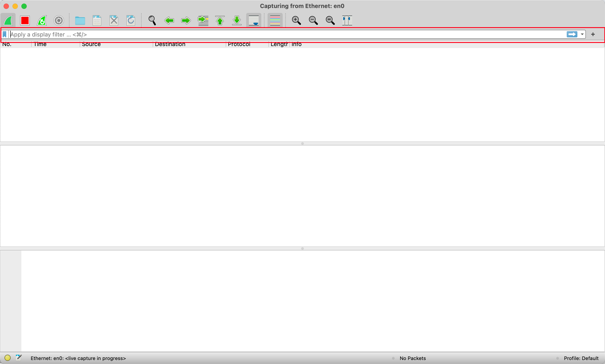Screen dimensions: 605x364
Task: Toggle packet list colorization
Action: [275, 20]
